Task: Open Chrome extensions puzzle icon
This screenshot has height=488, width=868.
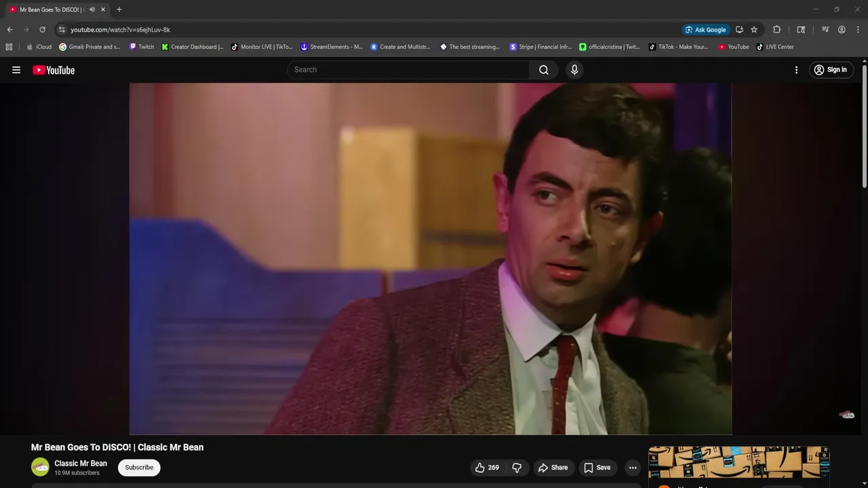Action: [x=777, y=30]
